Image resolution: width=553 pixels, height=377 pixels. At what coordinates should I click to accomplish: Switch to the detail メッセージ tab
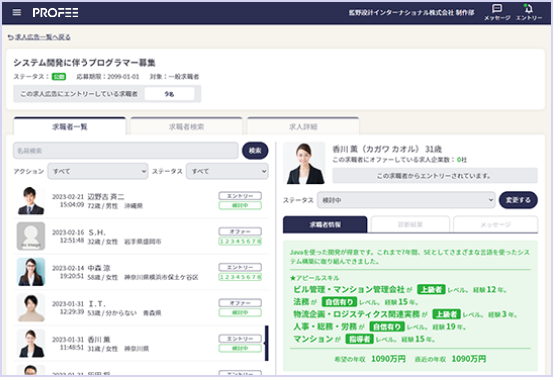[x=496, y=224]
